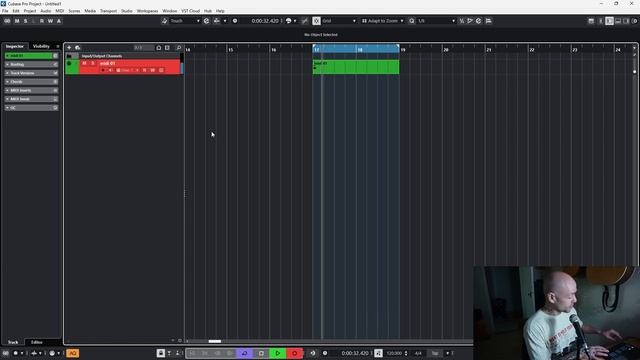Toggle the left zone visibility icon
This screenshot has width=640, height=360.
(609, 21)
